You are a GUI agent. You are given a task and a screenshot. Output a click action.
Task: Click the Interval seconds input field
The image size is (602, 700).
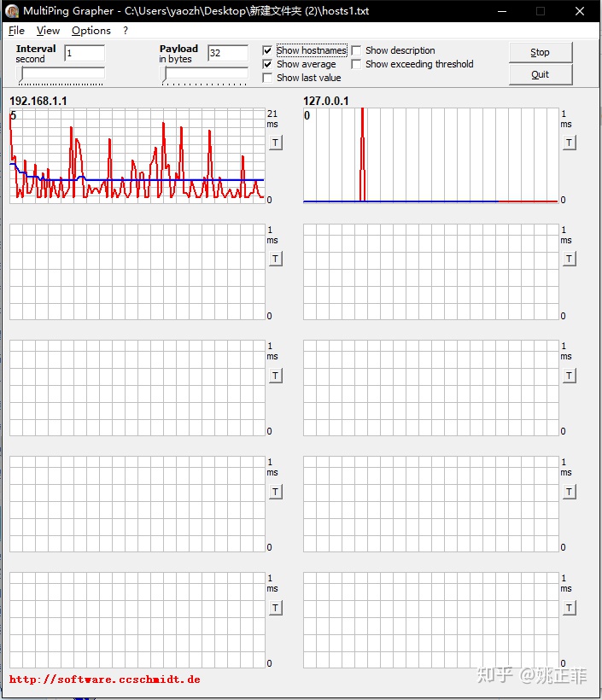tap(85, 53)
